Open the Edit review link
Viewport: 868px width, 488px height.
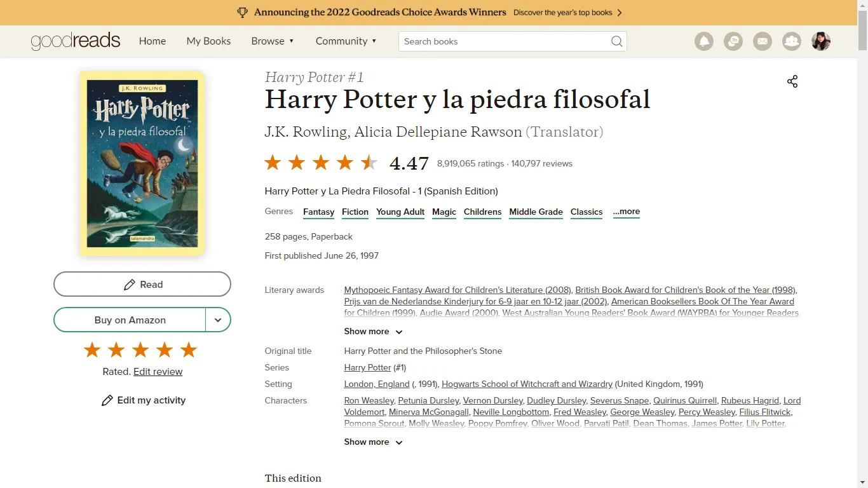[x=158, y=372]
